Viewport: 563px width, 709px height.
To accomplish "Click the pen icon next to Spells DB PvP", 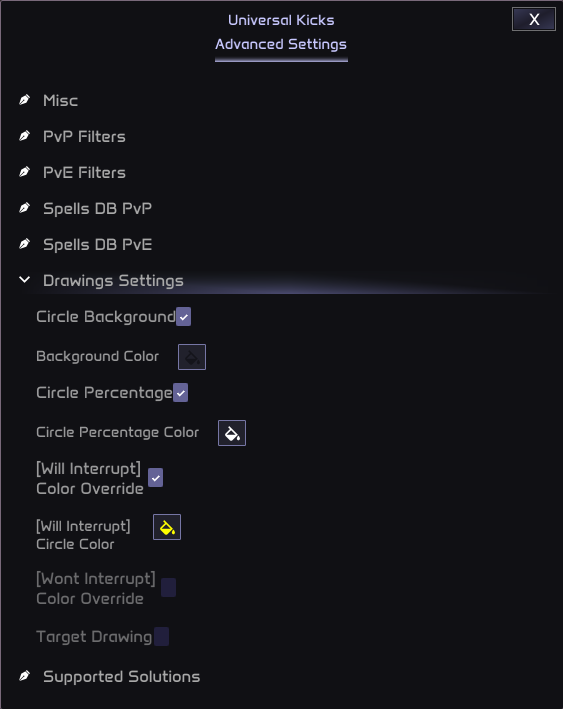I will pyautogui.click(x=24, y=208).
